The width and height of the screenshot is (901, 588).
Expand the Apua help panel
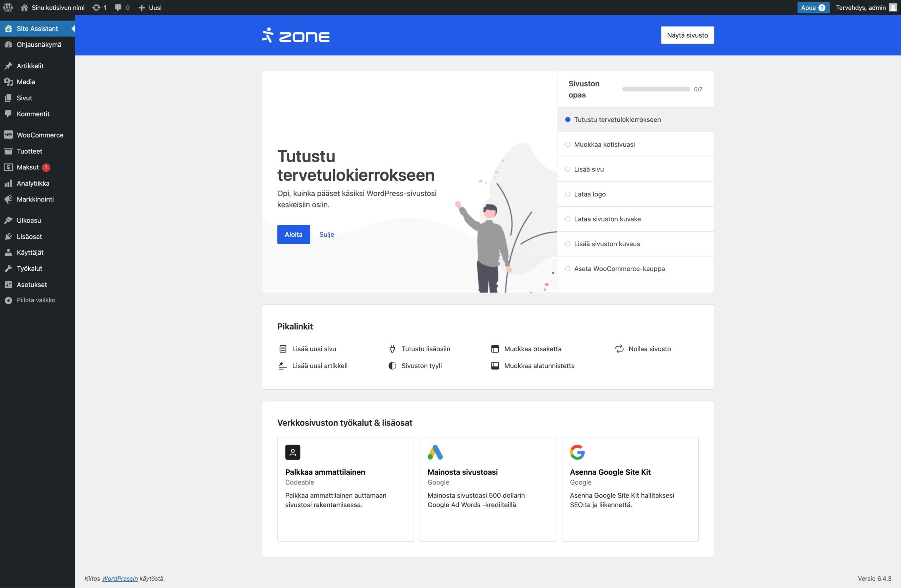pyautogui.click(x=813, y=8)
